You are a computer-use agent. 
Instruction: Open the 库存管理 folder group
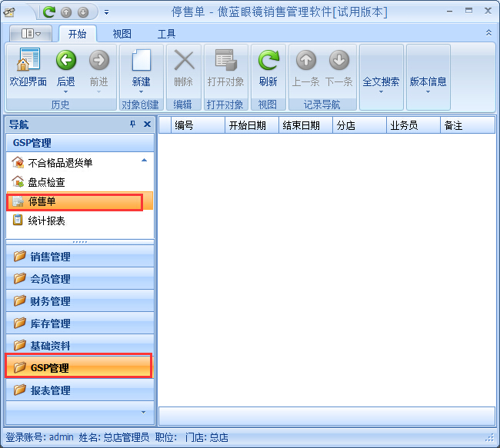(x=80, y=323)
